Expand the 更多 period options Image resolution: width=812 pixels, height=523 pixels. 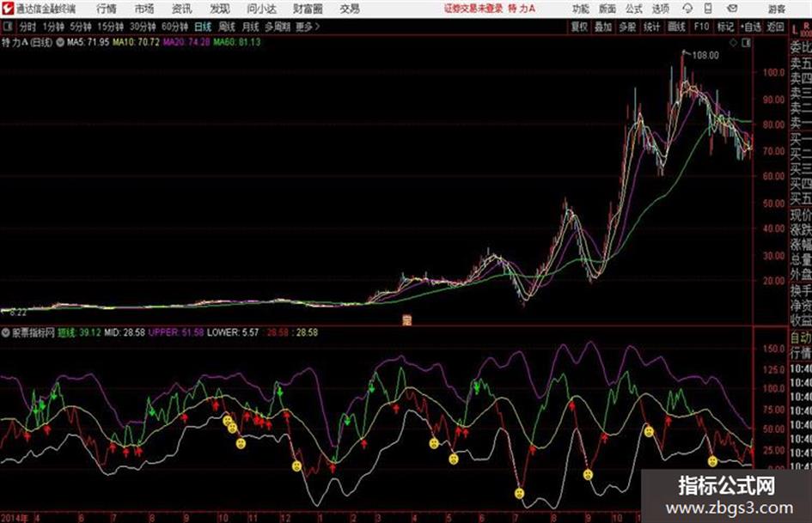click(x=308, y=27)
